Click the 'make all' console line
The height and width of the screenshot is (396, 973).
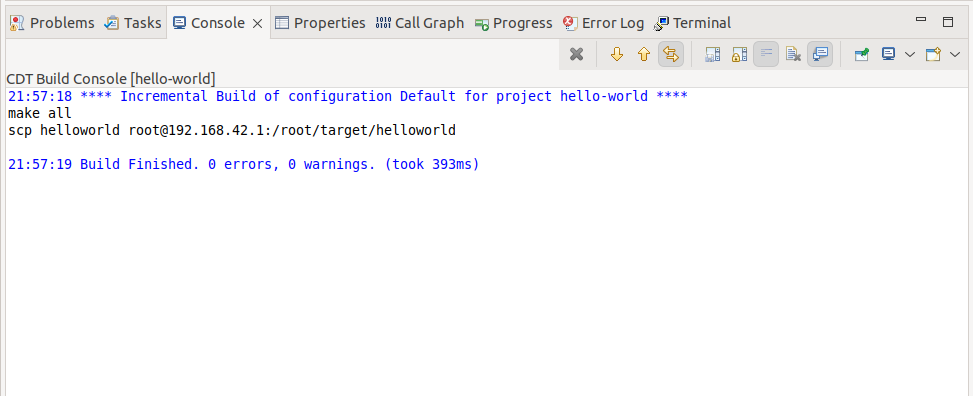click(x=40, y=113)
